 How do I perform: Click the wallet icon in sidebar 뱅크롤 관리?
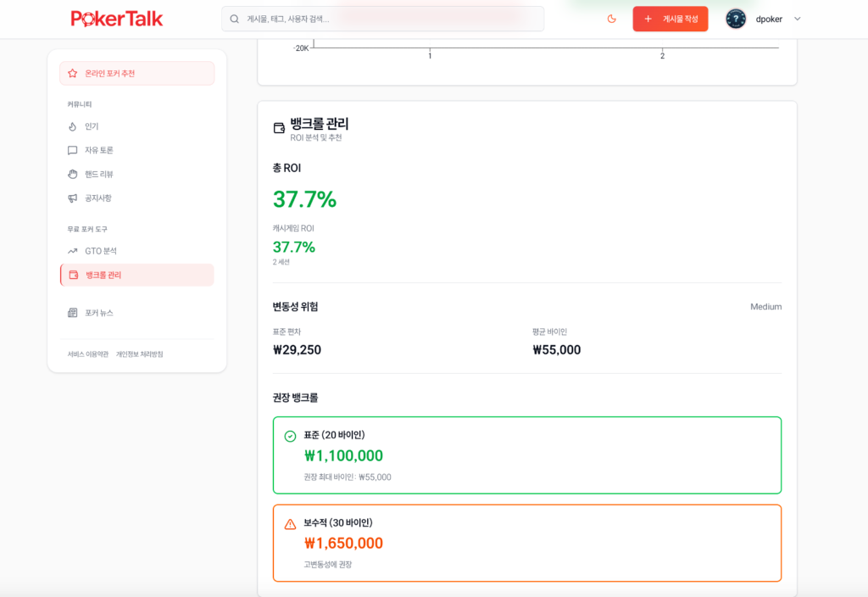[x=74, y=275]
